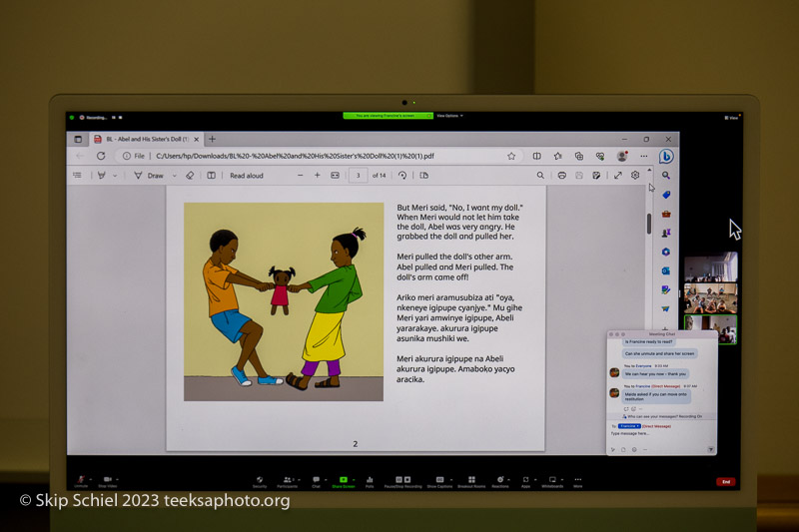Open chat recipient dropdown 'Francine'
The image size is (799, 532).
coord(629,426)
